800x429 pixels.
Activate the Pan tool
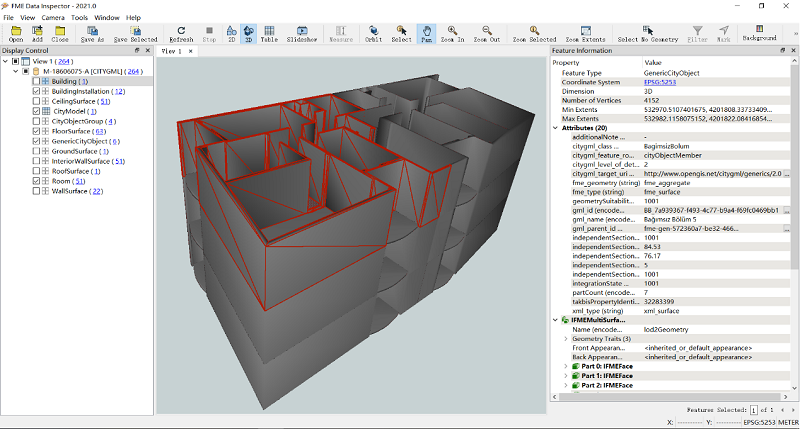[x=427, y=34]
